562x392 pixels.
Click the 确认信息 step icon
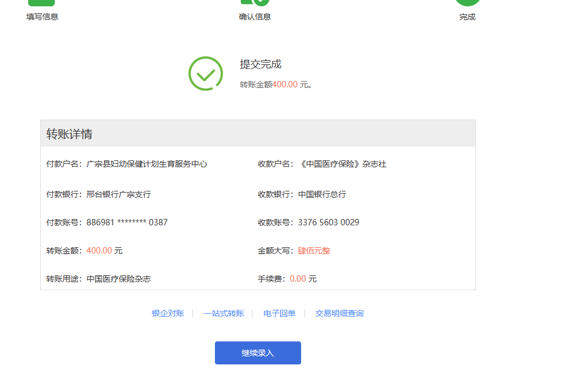(x=255, y=3)
